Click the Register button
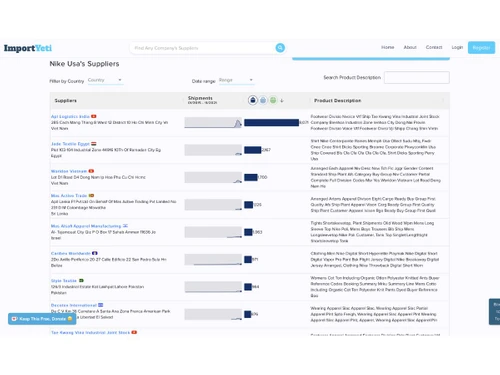This screenshot has width=500, height=375. coord(481,48)
